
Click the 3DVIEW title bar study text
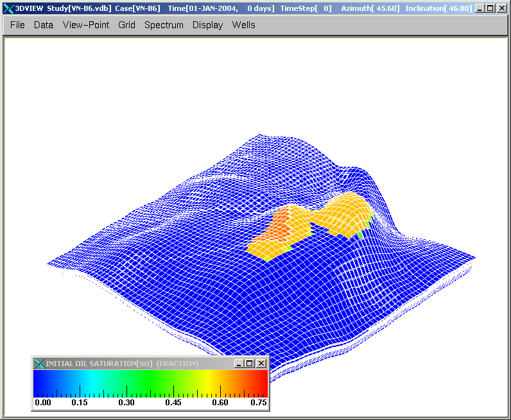(x=77, y=8)
